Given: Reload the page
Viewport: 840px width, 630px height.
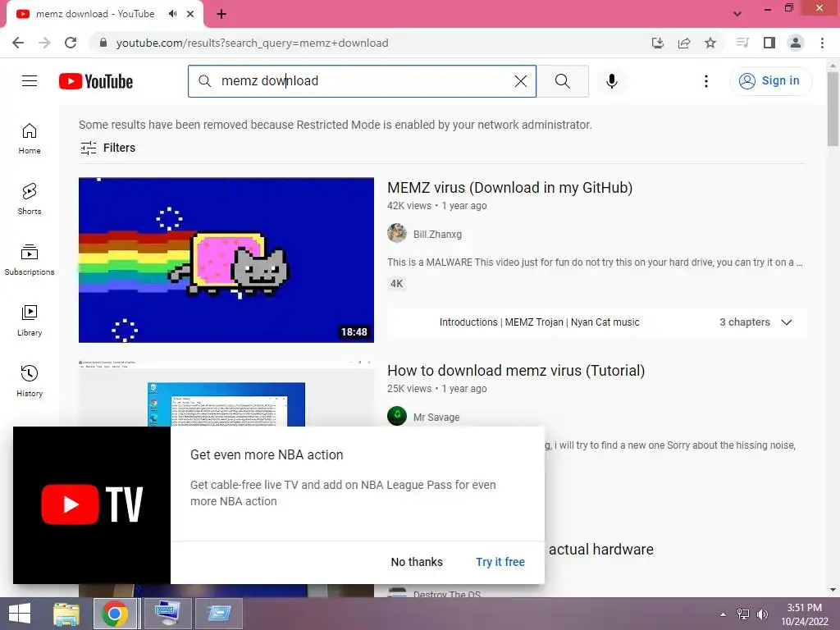Looking at the screenshot, I should [71, 43].
